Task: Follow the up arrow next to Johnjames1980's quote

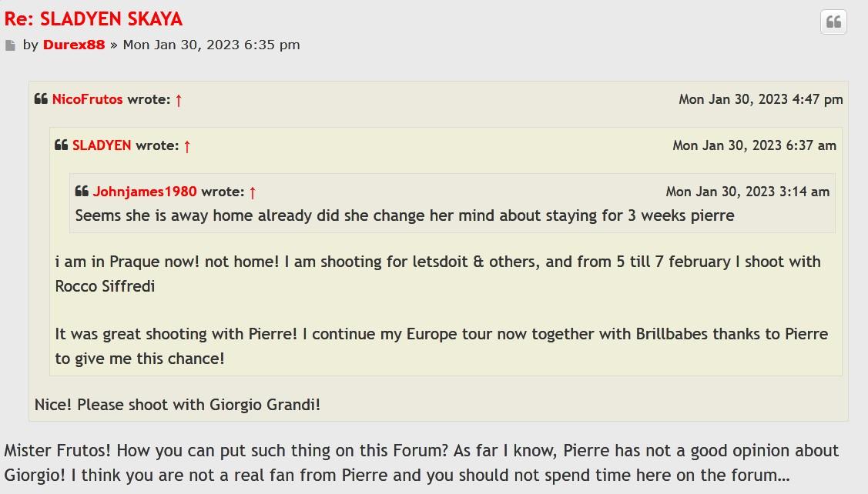Action: click(253, 192)
